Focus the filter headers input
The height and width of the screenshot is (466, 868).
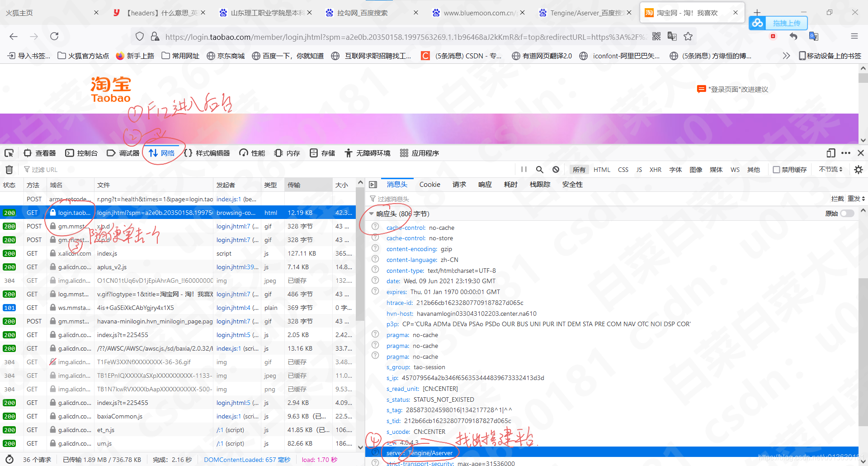[597, 199]
